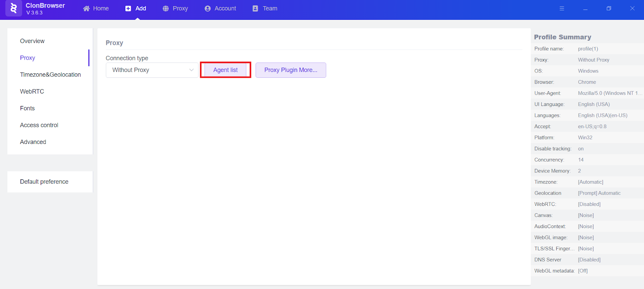
Task: Click the WebGL image [Noise] value
Action: click(586, 238)
